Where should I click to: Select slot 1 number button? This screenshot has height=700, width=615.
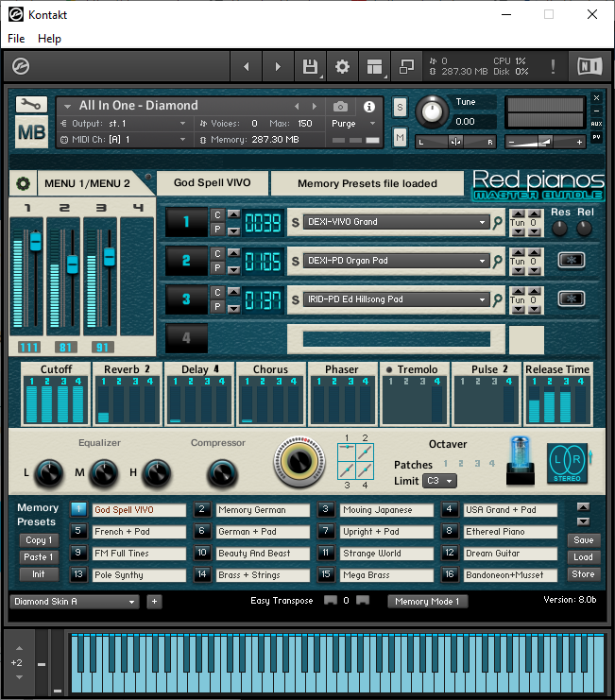(186, 222)
